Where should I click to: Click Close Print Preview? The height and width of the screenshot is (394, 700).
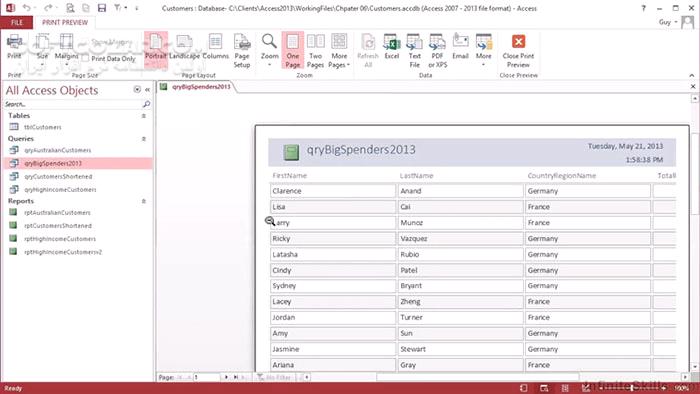pyautogui.click(x=518, y=50)
